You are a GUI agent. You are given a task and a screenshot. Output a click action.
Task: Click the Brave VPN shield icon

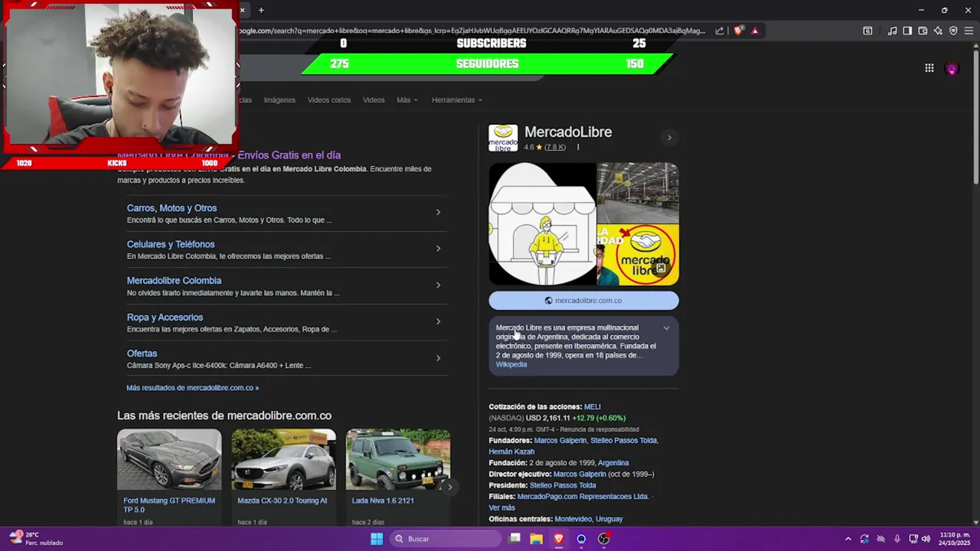pyautogui.click(x=953, y=31)
